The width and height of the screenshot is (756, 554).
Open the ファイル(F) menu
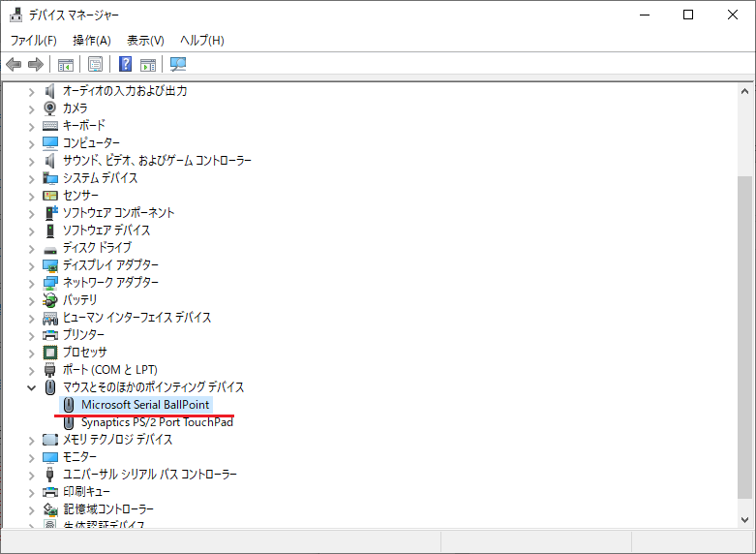(34, 40)
